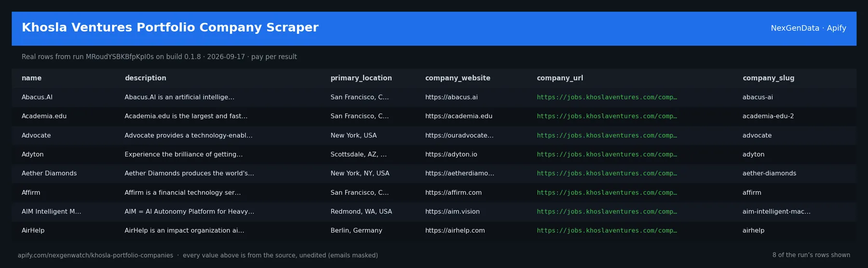Select the Advocate name cell

tap(36, 135)
